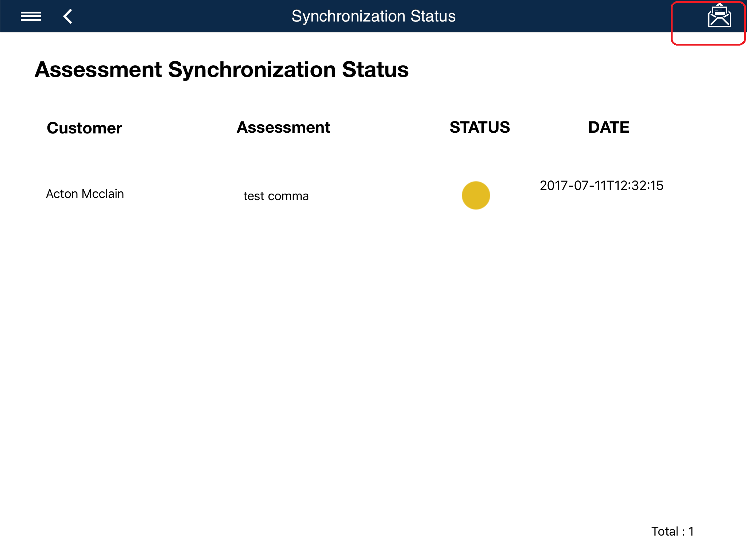747x560 pixels.
Task: Go back using the left chevron
Action: 68,16
